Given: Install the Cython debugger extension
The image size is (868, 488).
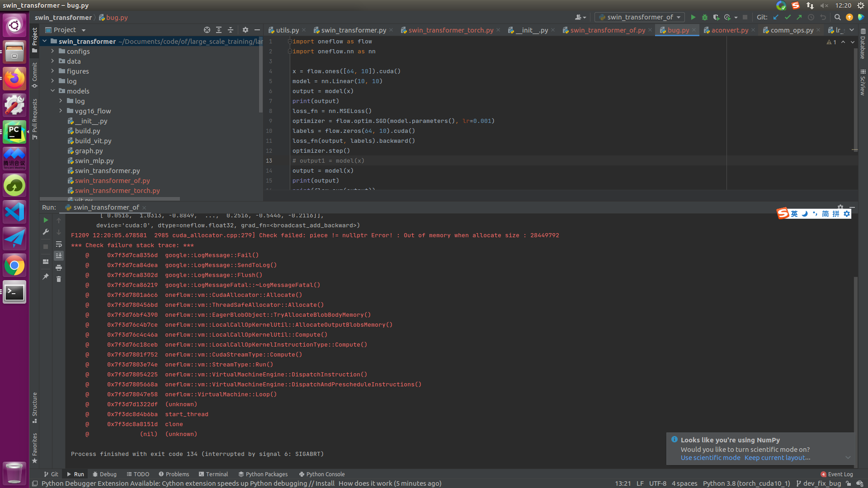Looking at the screenshot, I should (325, 483).
